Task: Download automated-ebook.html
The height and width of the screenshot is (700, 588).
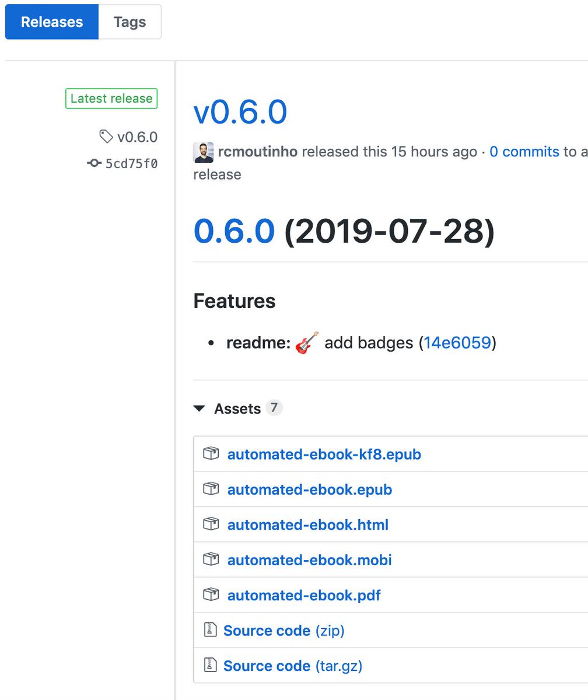Action: tap(308, 525)
